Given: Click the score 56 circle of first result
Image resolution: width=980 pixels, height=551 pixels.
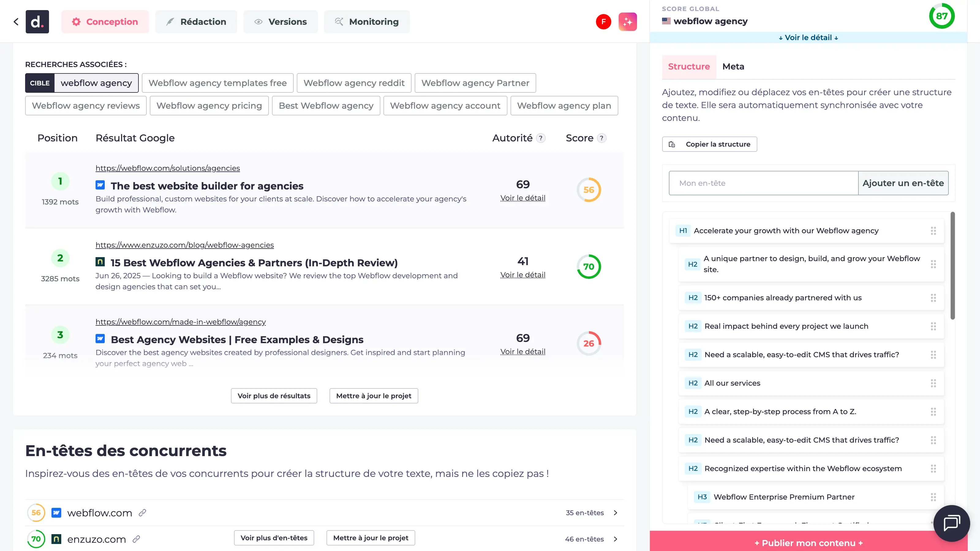Looking at the screenshot, I should click(589, 190).
